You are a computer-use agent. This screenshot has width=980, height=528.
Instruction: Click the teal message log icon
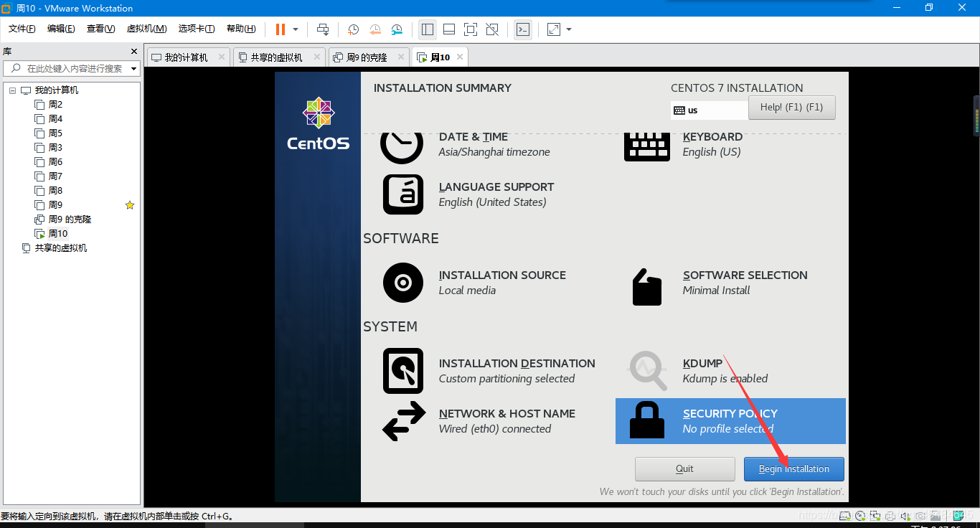[x=958, y=516]
